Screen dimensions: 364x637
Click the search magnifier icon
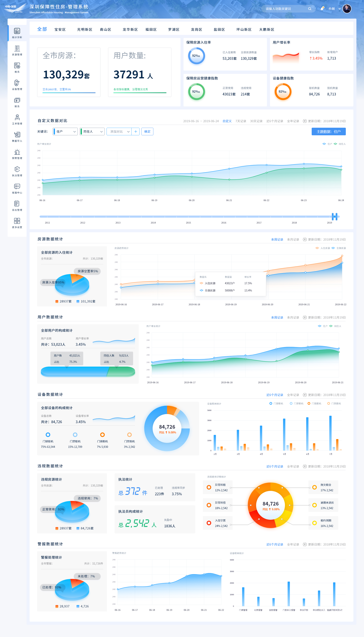point(310,9)
